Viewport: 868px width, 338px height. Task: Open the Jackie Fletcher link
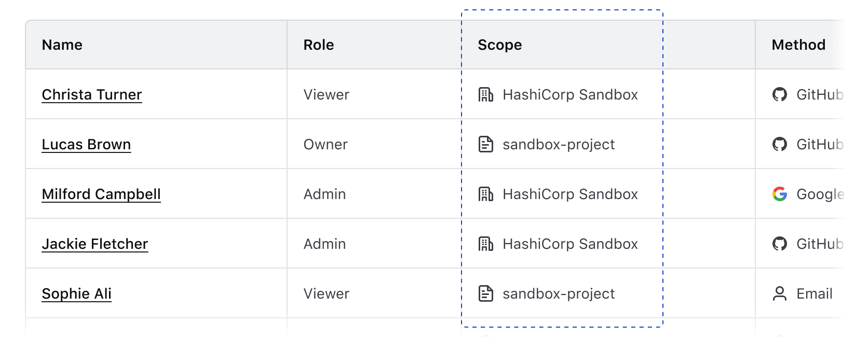pos(95,244)
